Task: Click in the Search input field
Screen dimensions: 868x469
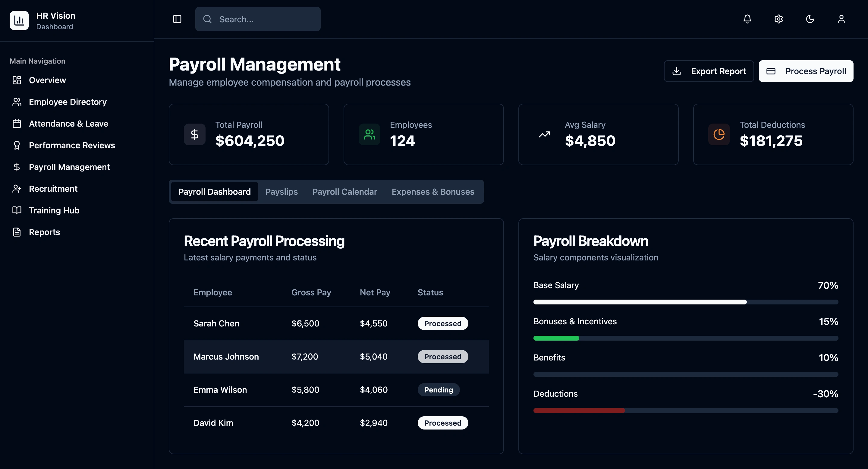Action: [266, 19]
